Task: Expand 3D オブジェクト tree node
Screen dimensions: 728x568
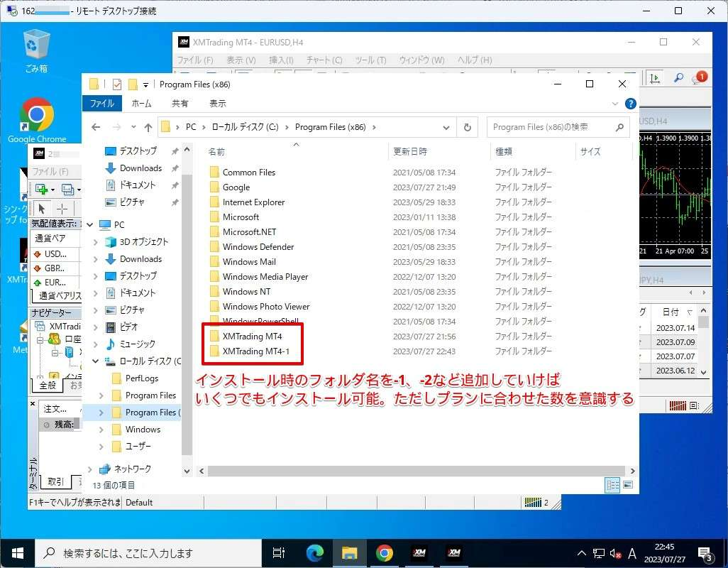Action: (x=96, y=242)
